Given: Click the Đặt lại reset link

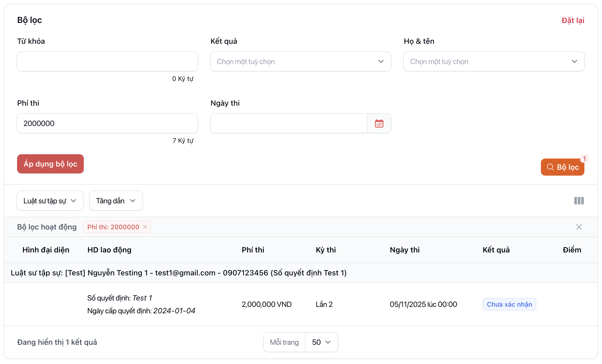Looking at the screenshot, I should pyautogui.click(x=573, y=20).
